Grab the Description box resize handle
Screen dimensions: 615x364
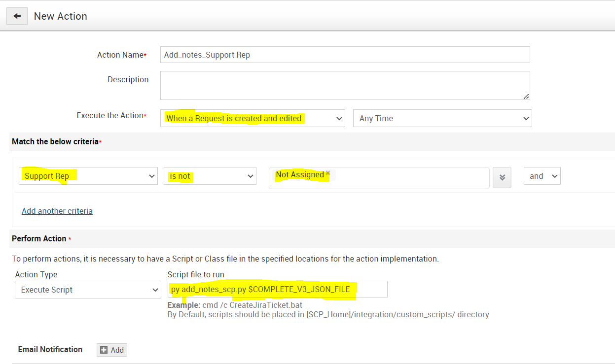coord(526,96)
